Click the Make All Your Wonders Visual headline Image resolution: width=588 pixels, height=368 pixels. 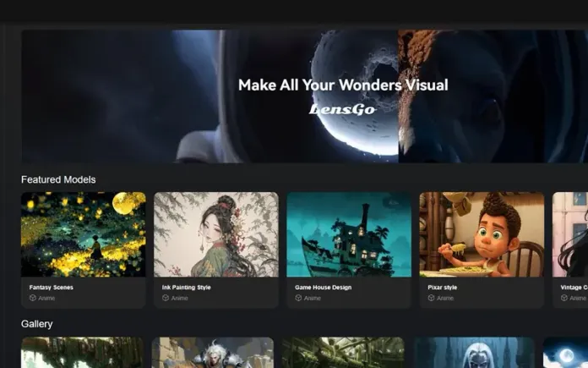coord(343,85)
